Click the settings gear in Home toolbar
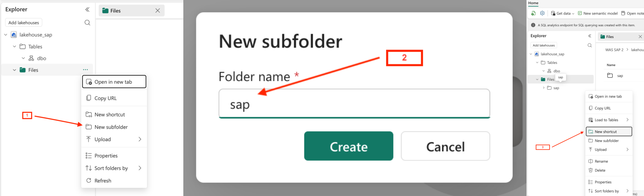This screenshot has height=196, width=644. coord(542,13)
